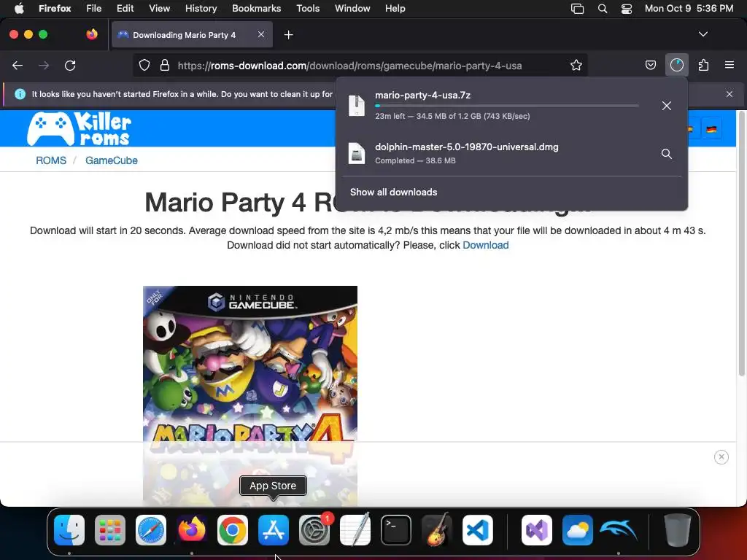Launch Safari from the Dock
The image size is (747, 560).
point(151,530)
